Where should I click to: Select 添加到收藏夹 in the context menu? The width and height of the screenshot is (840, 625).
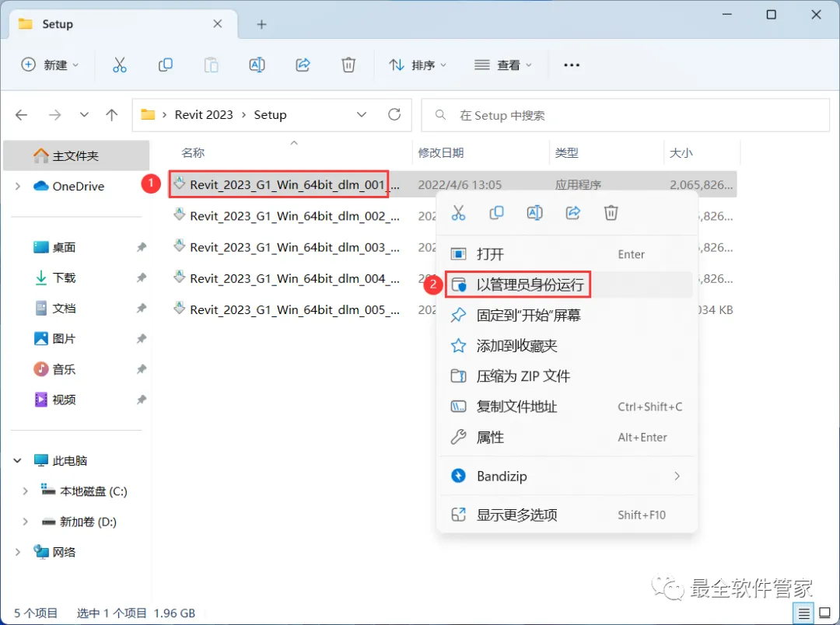567,345
